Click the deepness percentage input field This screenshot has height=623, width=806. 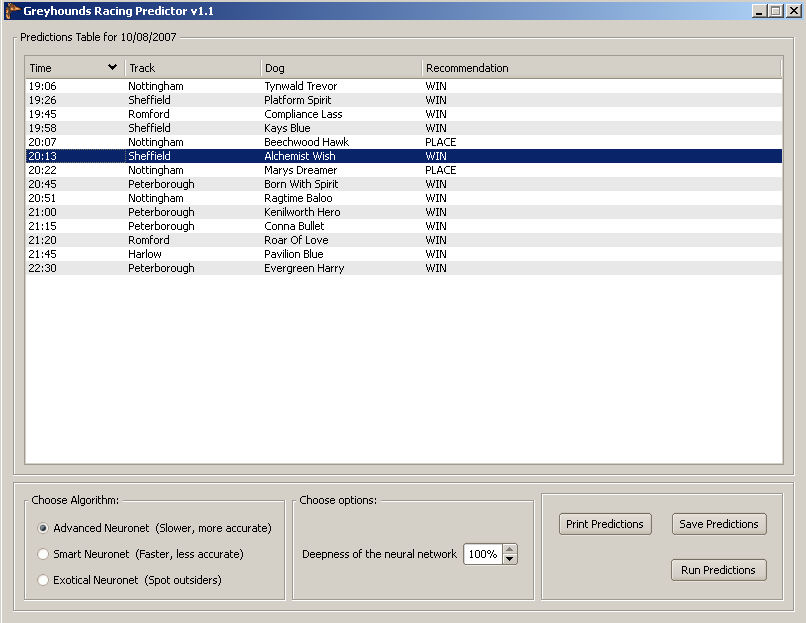pyautogui.click(x=482, y=554)
